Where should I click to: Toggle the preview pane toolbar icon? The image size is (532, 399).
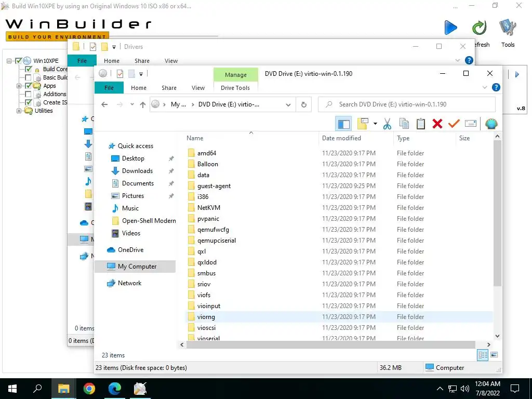pyautogui.click(x=343, y=124)
